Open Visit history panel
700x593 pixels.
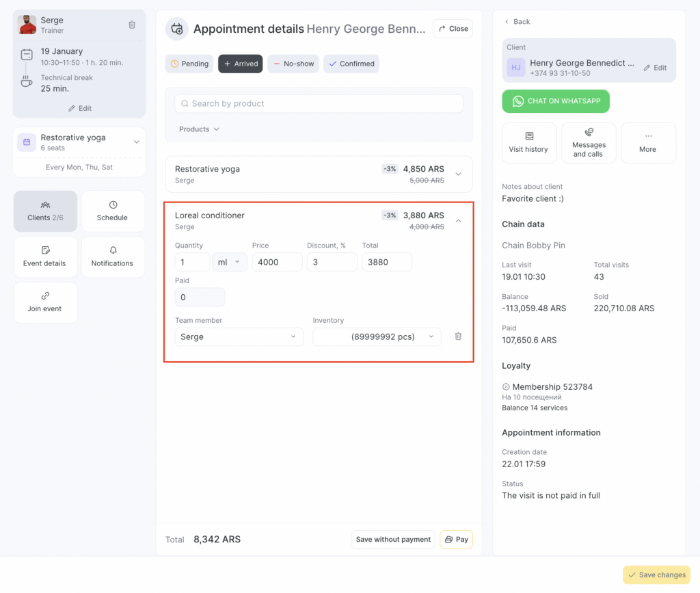click(x=528, y=143)
